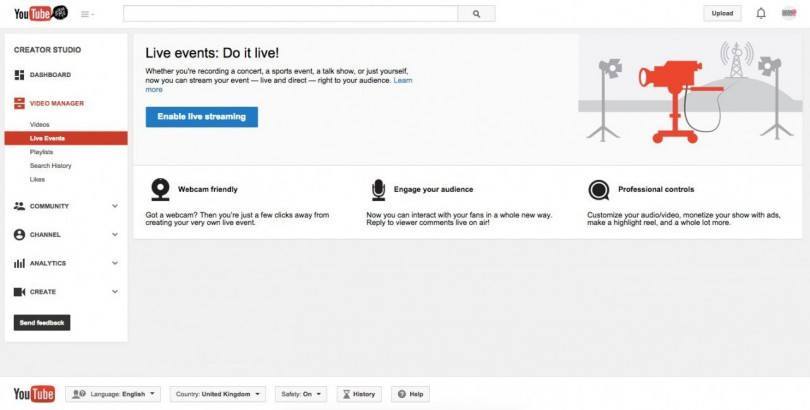The width and height of the screenshot is (810, 410).
Task: Open the Community section label
Action: pos(49,206)
